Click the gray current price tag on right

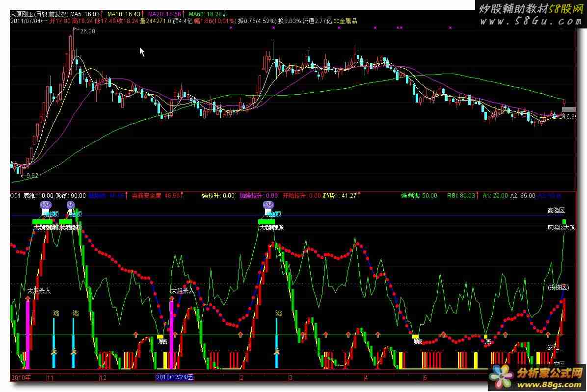pos(568,109)
